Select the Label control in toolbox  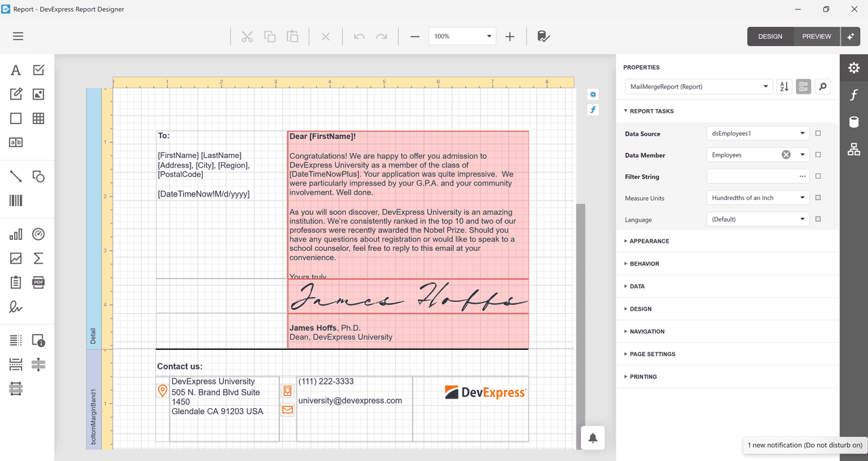16,70
